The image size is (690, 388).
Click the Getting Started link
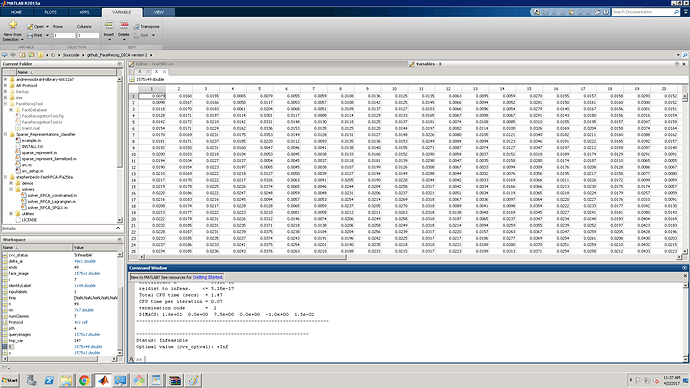point(208,277)
